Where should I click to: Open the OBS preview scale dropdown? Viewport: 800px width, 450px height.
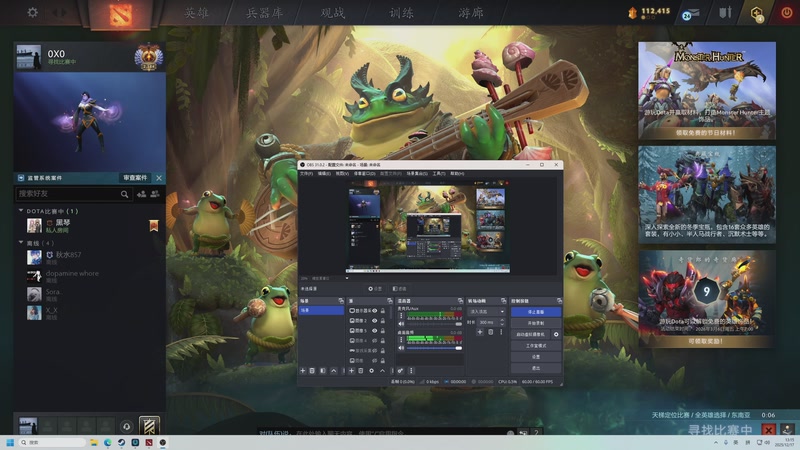point(347,278)
